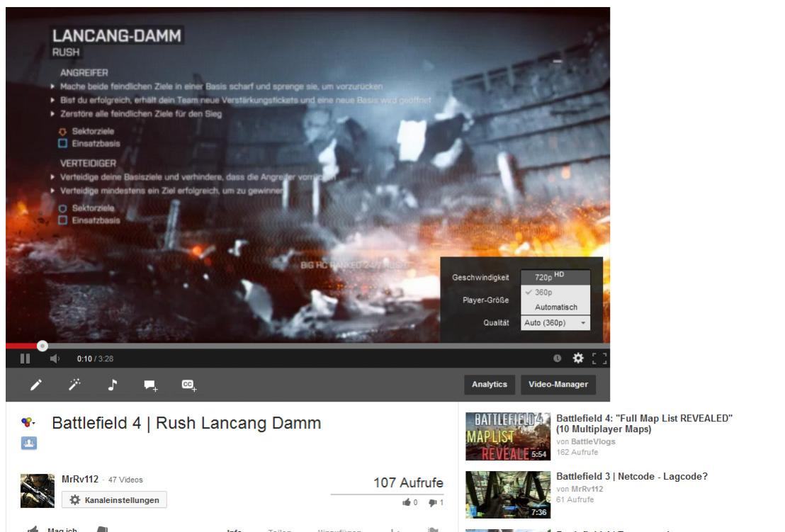
Task: Open Kanaleinstellungen channel settings
Action: coord(114,500)
